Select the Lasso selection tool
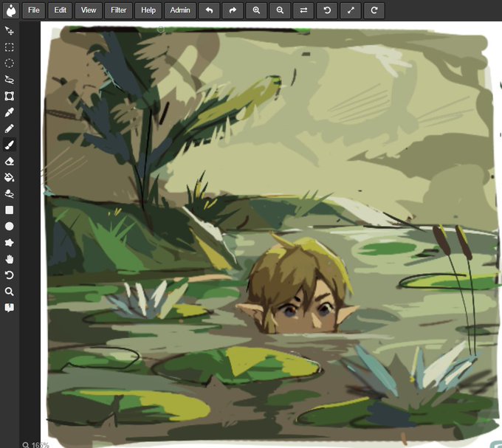Image resolution: width=502 pixels, height=448 pixels. [x=10, y=80]
